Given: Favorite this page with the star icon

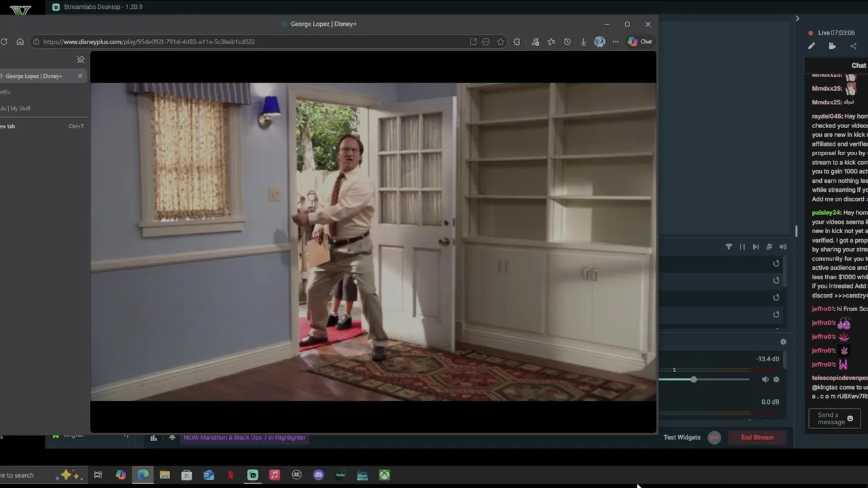Looking at the screenshot, I should (x=500, y=41).
